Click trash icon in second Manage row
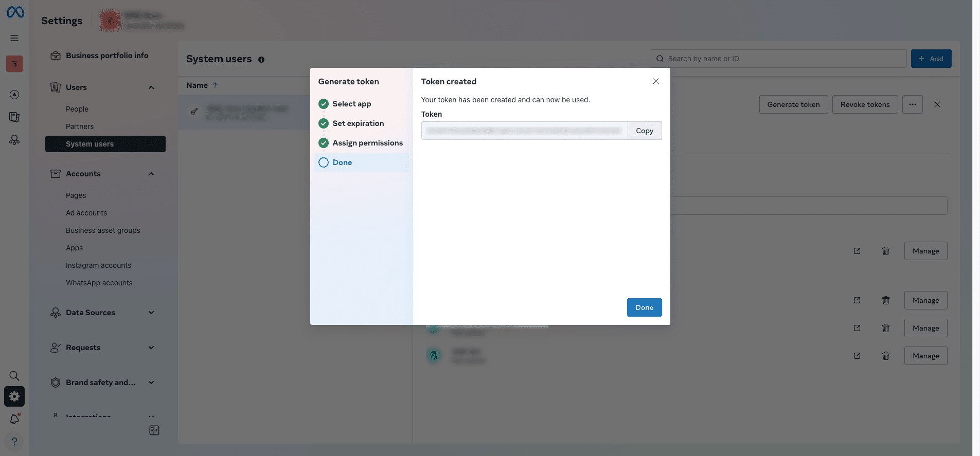 pyautogui.click(x=886, y=300)
